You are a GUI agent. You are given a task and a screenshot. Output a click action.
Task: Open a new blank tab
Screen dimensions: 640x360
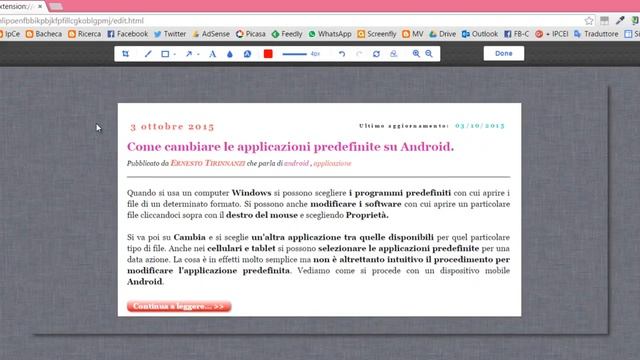(x=56, y=6)
